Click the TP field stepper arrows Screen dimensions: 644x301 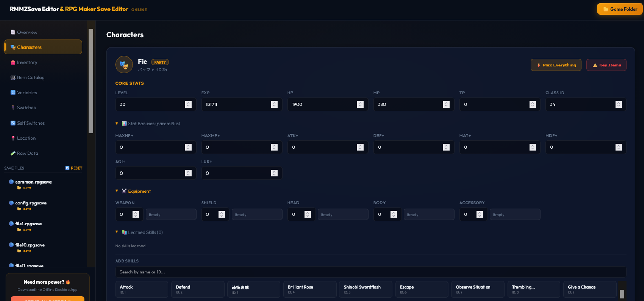click(x=532, y=104)
